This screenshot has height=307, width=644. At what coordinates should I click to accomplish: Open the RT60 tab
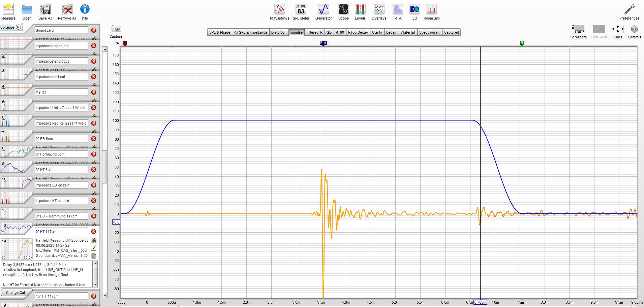[340, 32]
